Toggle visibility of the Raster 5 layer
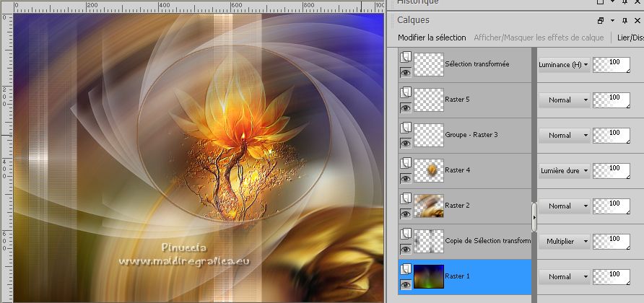644x303 pixels. [406, 108]
